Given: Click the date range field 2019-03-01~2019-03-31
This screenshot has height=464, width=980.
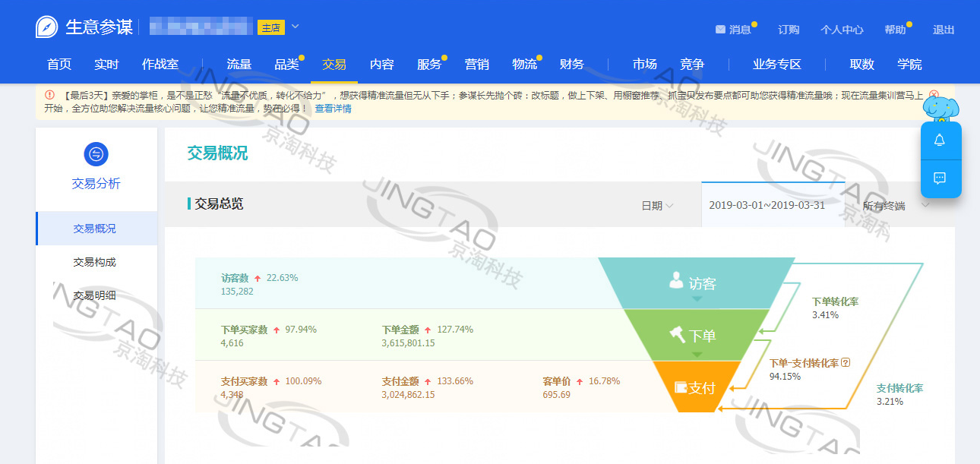Looking at the screenshot, I should (x=767, y=205).
